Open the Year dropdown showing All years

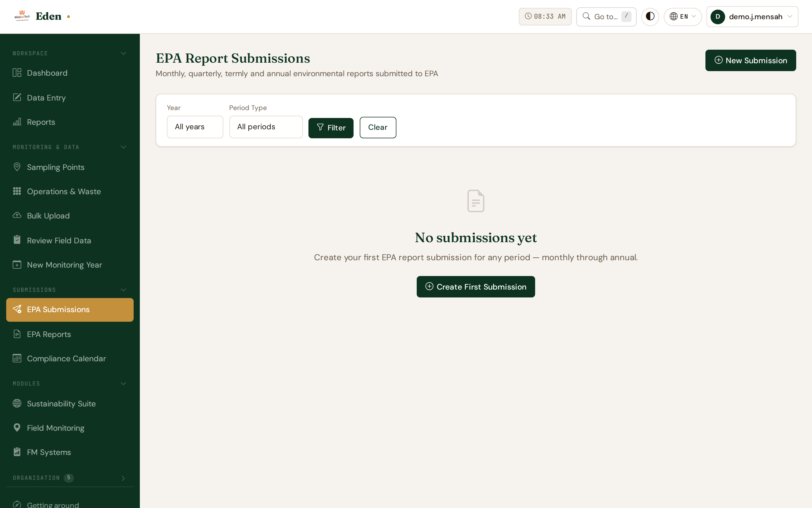(195, 127)
